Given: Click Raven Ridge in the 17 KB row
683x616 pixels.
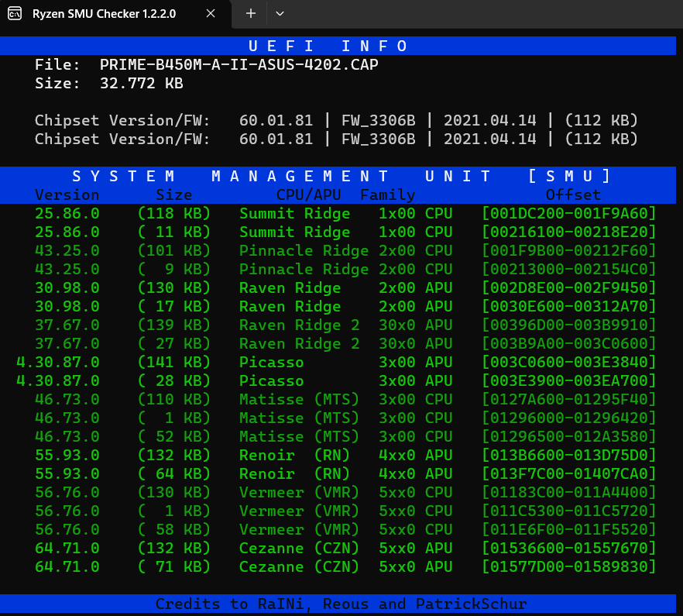Looking at the screenshot, I should 290,307.
